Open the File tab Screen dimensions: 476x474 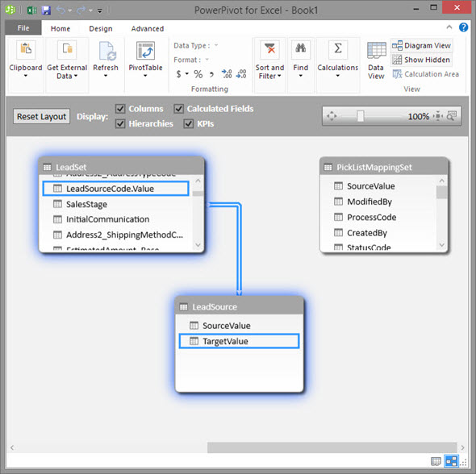23,28
